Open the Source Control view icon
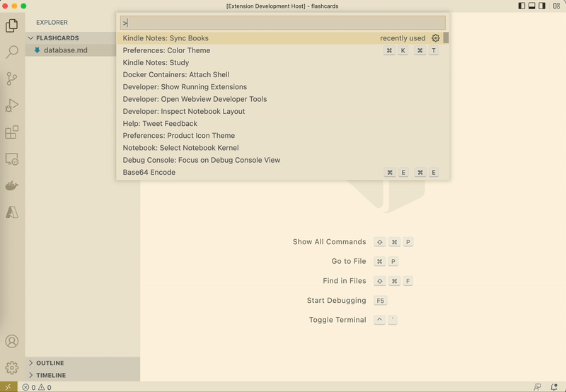 [12, 79]
